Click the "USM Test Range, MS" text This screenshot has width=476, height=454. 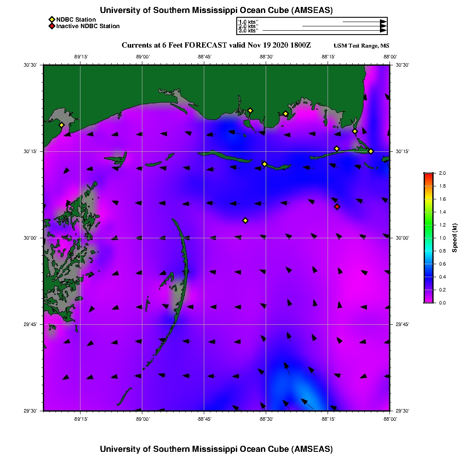coord(361,46)
